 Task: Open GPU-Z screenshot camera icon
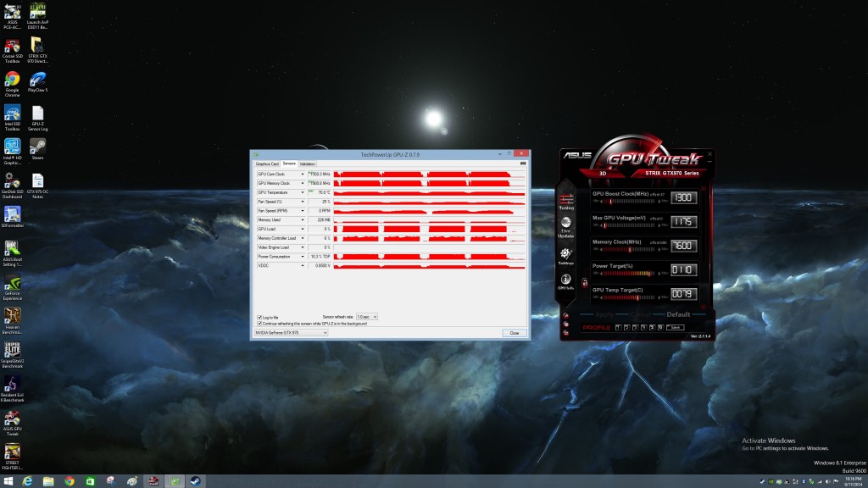(523, 164)
